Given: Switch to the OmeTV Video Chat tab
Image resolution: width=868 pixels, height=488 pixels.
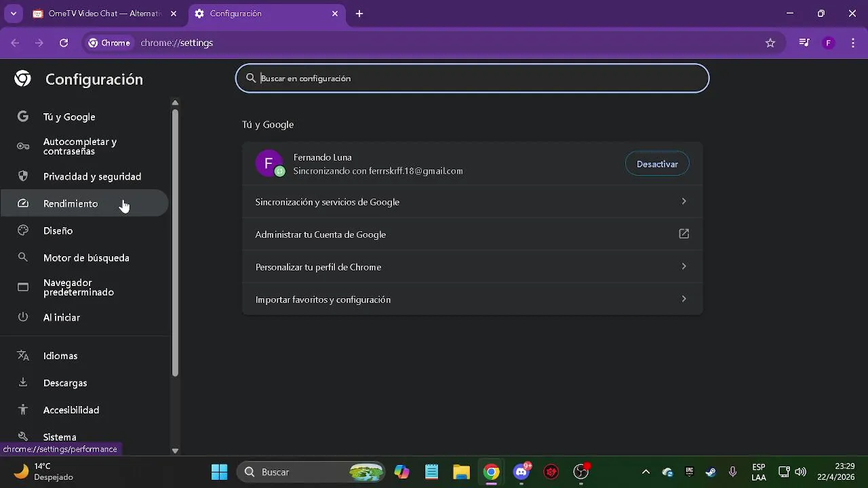Looking at the screenshot, I should (x=105, y=14).
